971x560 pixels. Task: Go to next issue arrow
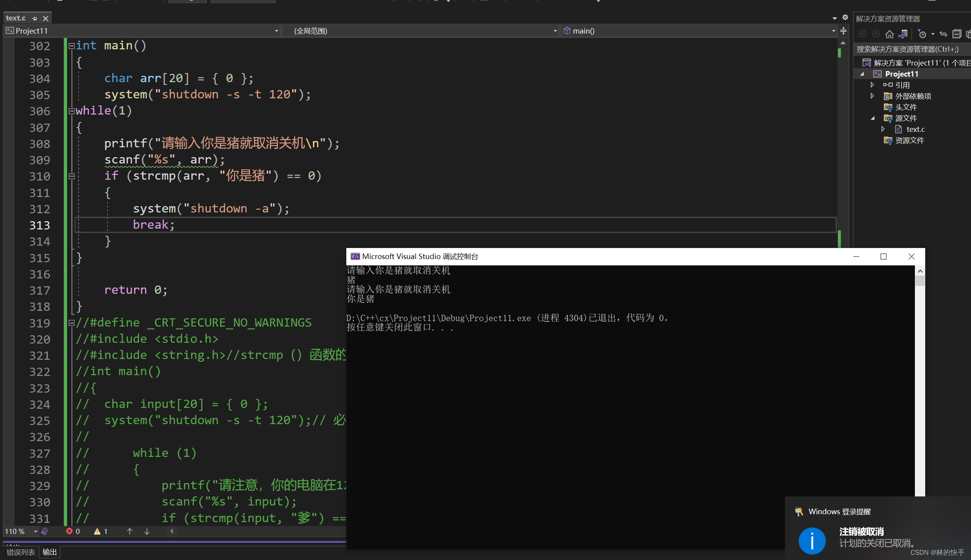[x=147, y=532]
